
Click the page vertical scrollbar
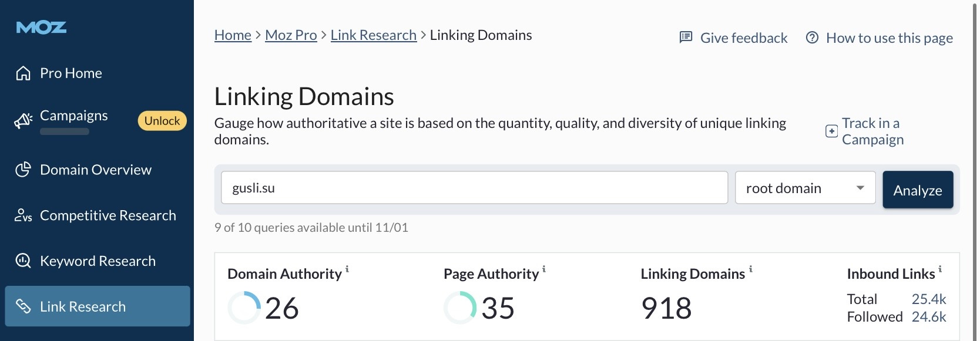(976, 170)
